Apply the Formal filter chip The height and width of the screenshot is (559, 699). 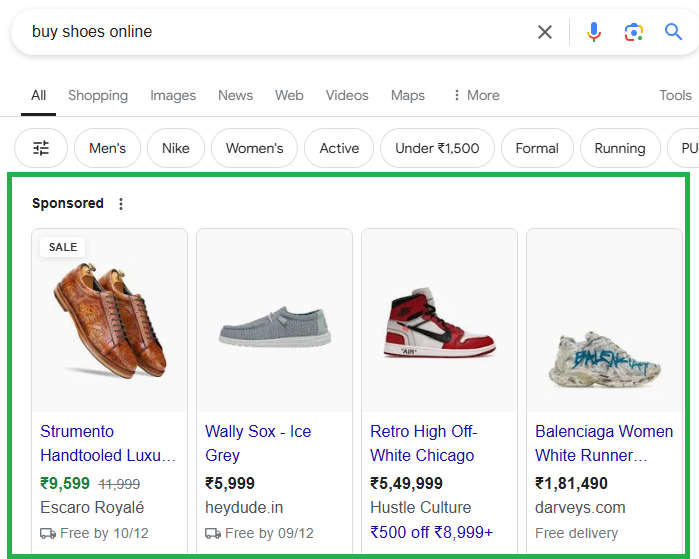[x=537, y=148]
